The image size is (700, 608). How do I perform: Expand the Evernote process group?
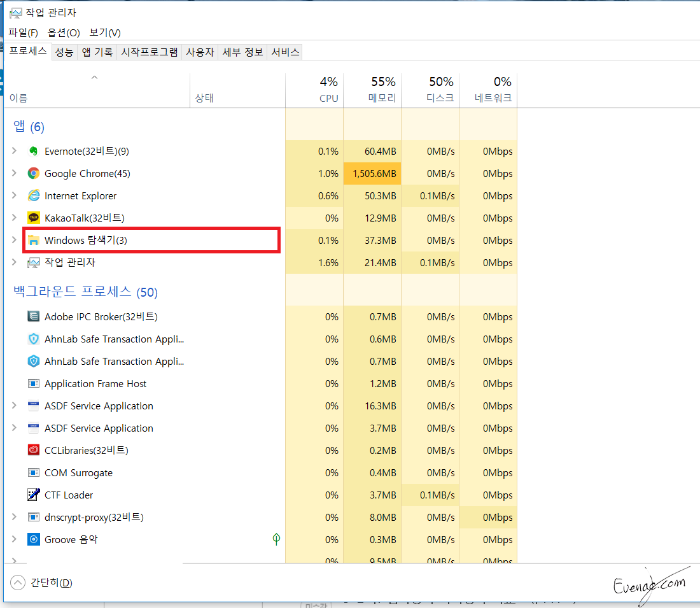point(14,150)
